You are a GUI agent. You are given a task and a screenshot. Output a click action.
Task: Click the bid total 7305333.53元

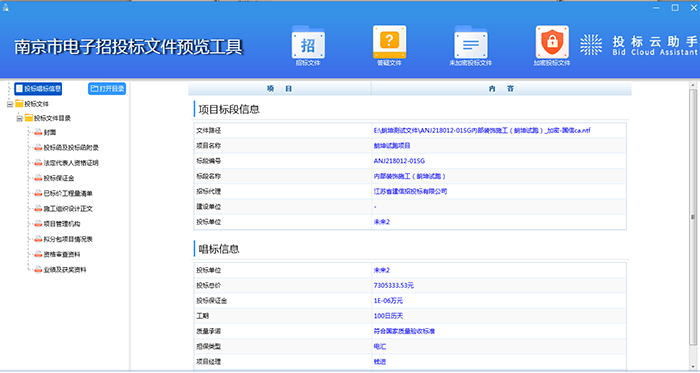(394, 286)
